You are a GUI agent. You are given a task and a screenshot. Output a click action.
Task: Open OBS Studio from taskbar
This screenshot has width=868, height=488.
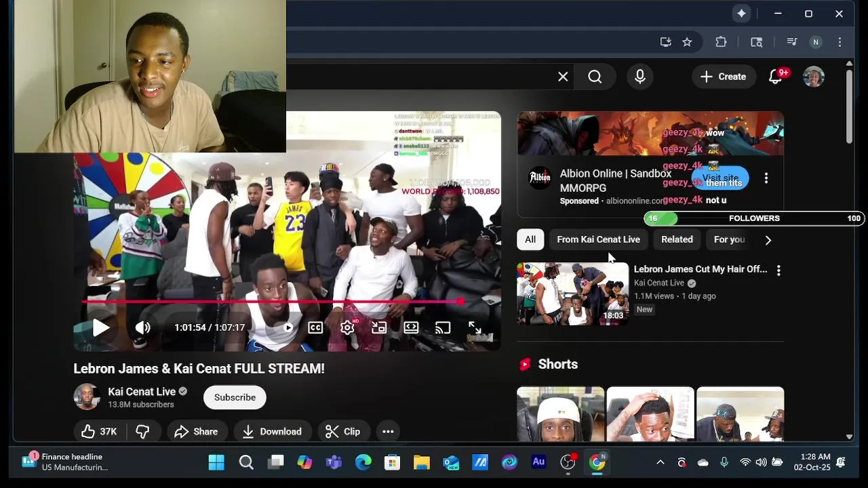click(x=568, y=462)
